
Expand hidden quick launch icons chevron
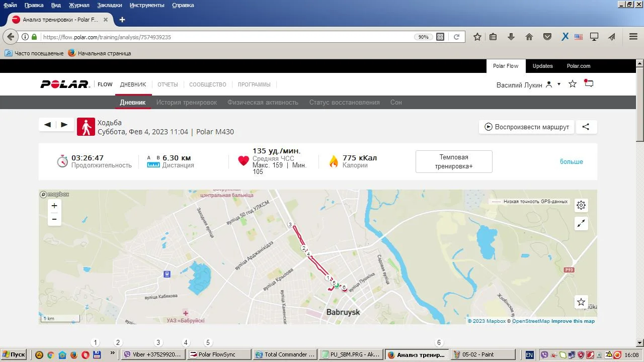(113, 354)
